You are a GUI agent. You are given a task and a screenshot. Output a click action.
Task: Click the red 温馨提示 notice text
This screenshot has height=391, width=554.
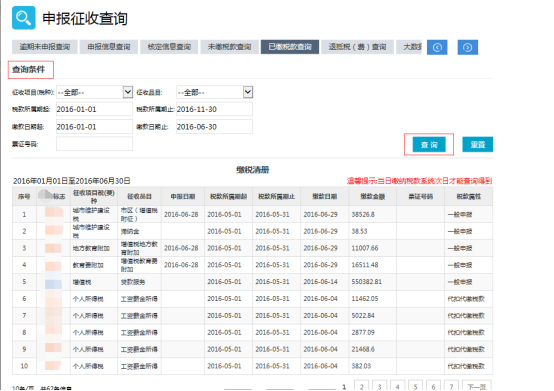[x=419, y=181]
